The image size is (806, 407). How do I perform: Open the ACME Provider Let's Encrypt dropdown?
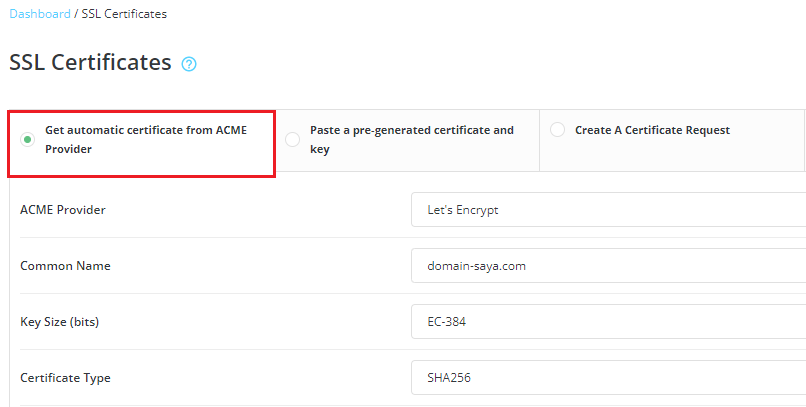(609, 210)
